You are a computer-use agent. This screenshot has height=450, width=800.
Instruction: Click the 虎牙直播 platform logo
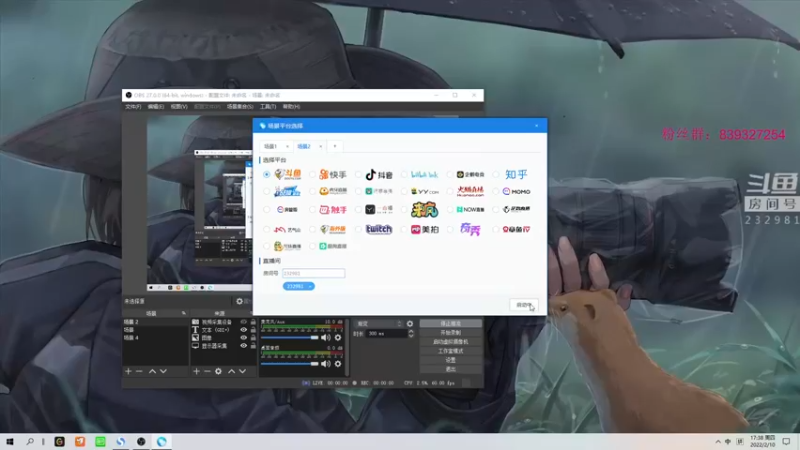coord(333,191)
